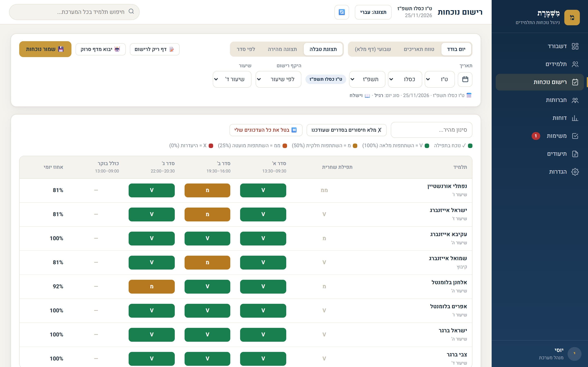Click the שמור נוכחות save button
Screen dimensions: 588x367
pos(45,49)
